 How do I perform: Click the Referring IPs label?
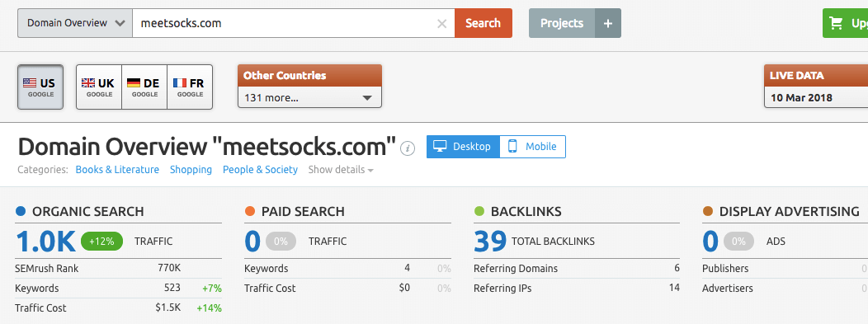[x=502, y=288]
